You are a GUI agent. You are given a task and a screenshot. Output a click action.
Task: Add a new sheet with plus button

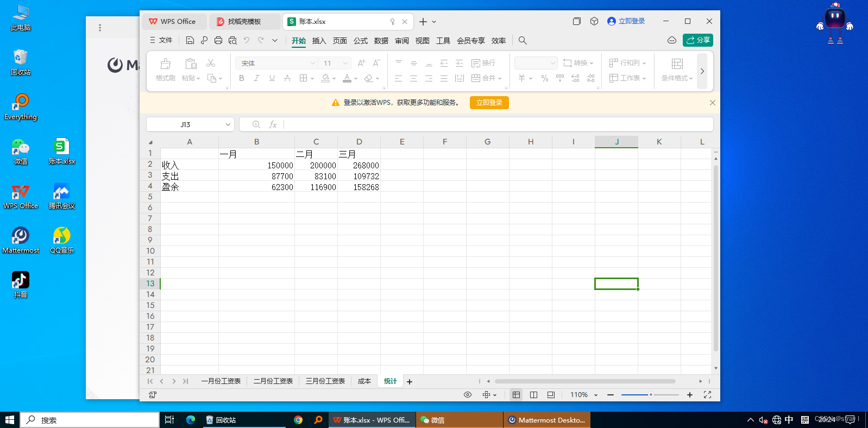(x=410, y=382)
